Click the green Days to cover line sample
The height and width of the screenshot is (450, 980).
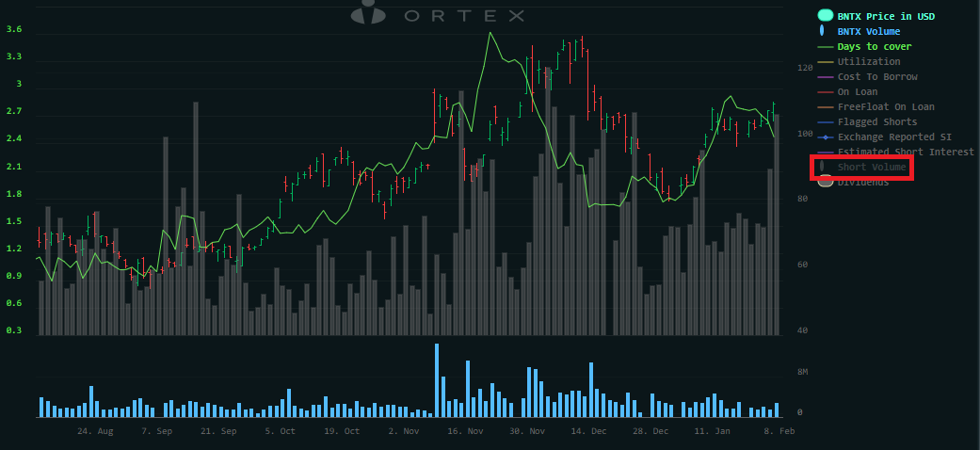(826, 47)
